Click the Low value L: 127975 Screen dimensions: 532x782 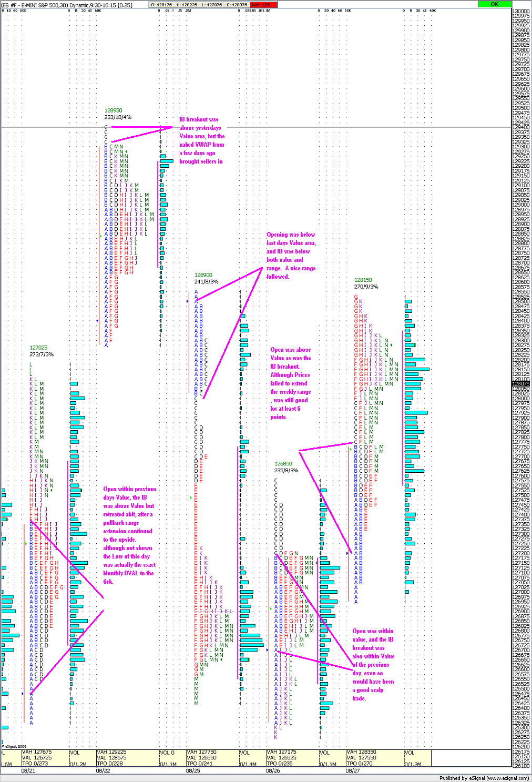212,5
